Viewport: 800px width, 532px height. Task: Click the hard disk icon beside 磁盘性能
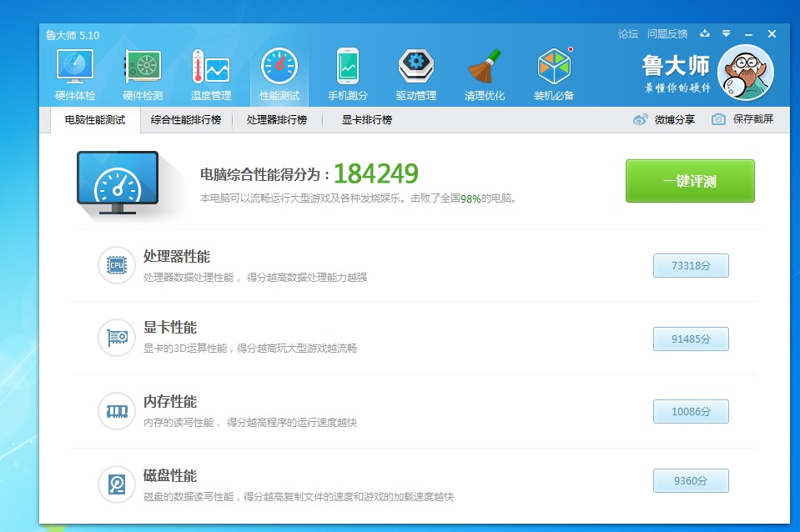(117, 484)
